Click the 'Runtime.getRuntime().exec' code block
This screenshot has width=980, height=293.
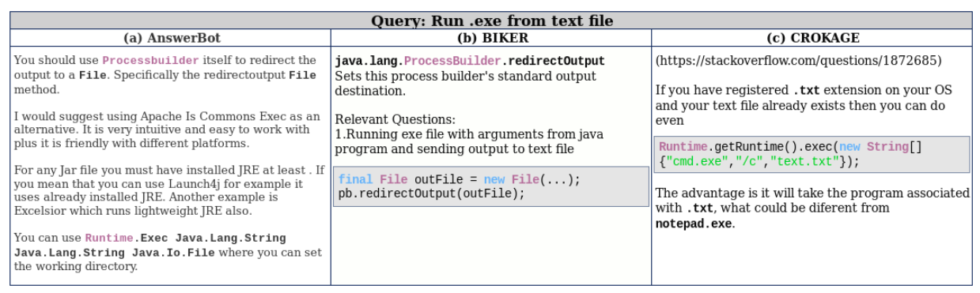(812, 154)
